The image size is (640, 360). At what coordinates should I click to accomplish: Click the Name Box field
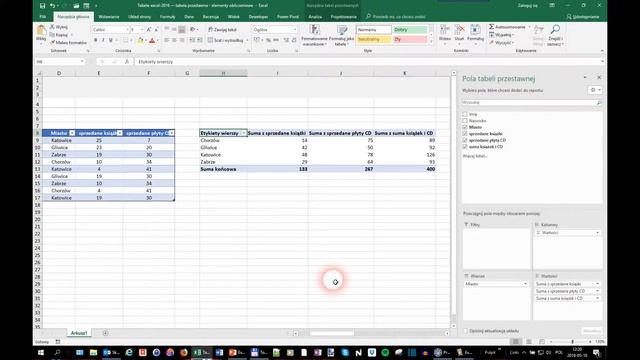59,62
